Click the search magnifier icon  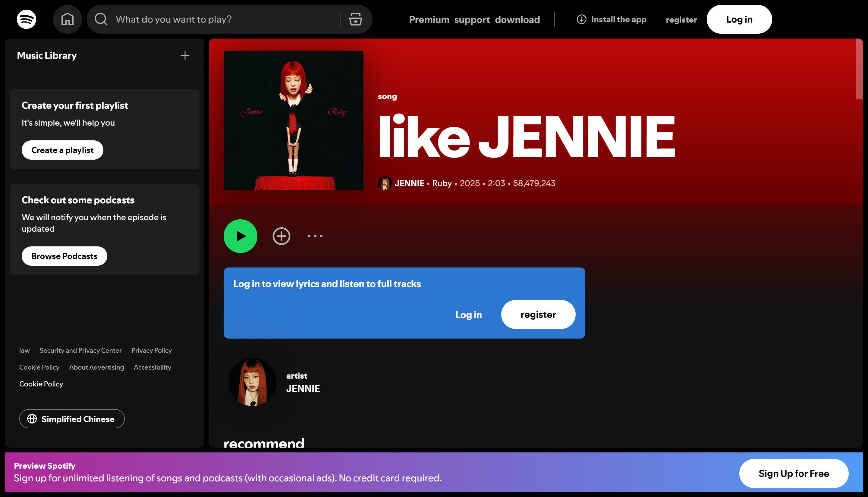point(100,20)
